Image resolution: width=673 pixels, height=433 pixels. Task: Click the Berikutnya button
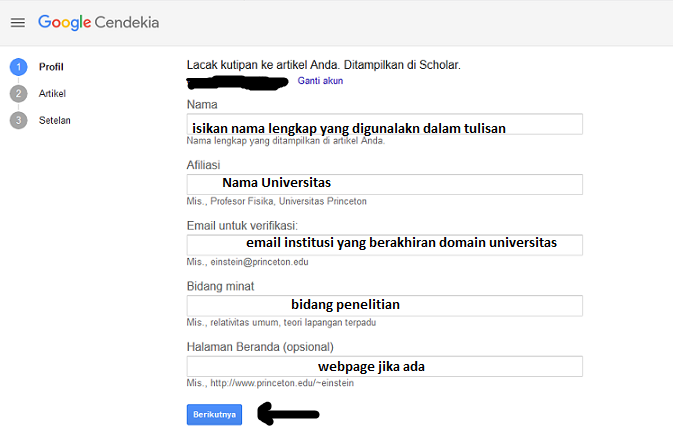point(214,415)
